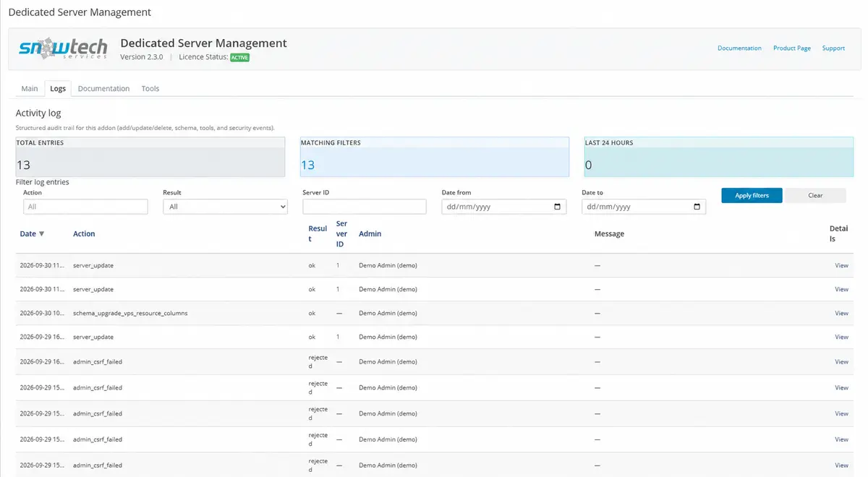Focus the Server ID filter input

click(x=365, y=207)
